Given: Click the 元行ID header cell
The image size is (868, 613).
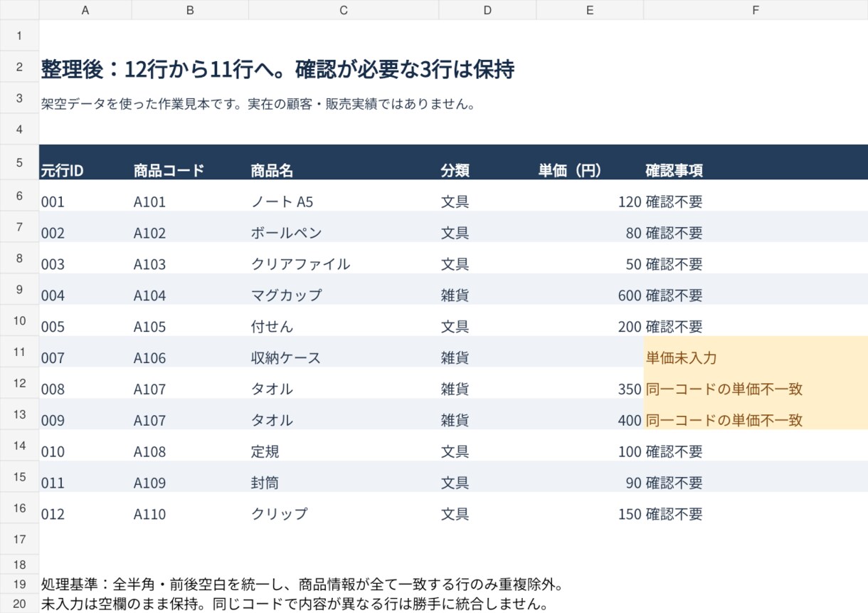Looking at the screenshot, I should click(x=85, y=163).
